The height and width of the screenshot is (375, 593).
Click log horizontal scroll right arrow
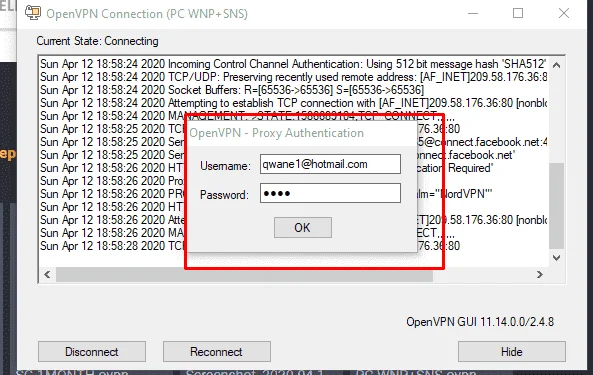pos(540,274)
